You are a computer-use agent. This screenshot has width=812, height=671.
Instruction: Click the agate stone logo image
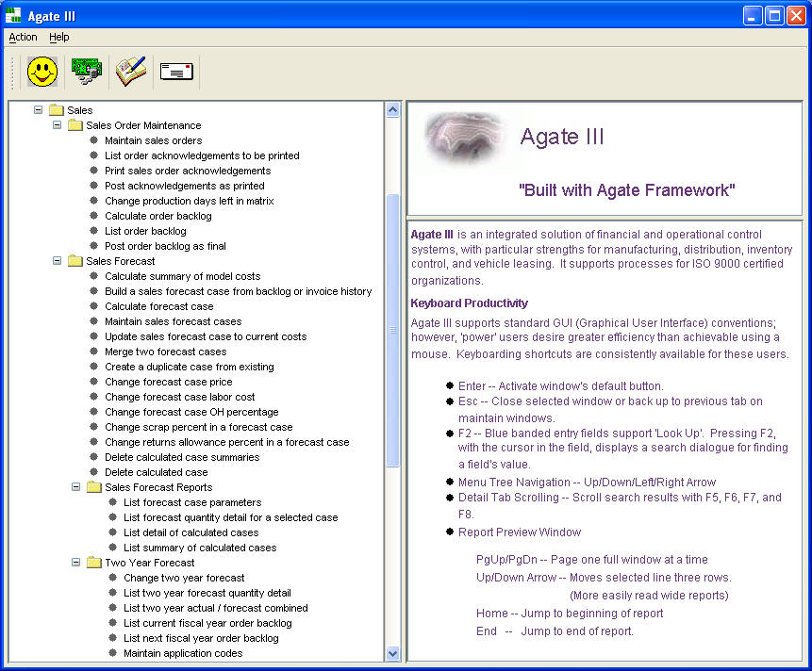click(463, 138)
